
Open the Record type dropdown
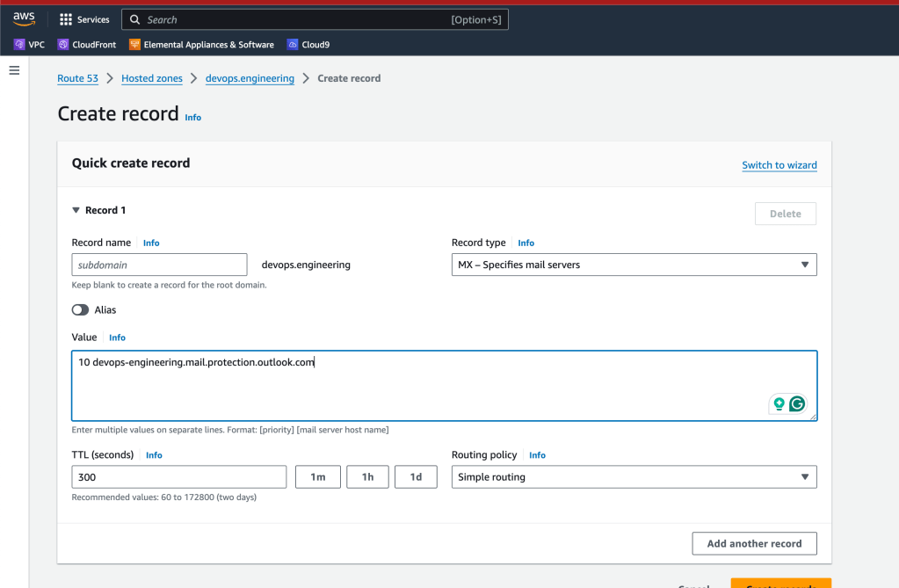tap(634, 265)
